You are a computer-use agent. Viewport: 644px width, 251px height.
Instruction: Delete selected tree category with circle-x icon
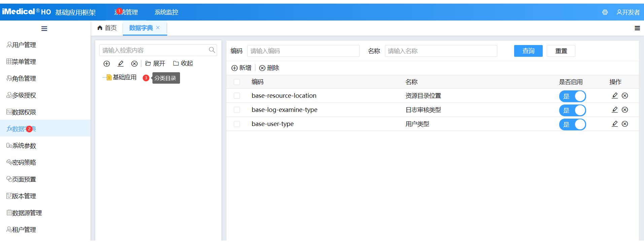[134, 64]
